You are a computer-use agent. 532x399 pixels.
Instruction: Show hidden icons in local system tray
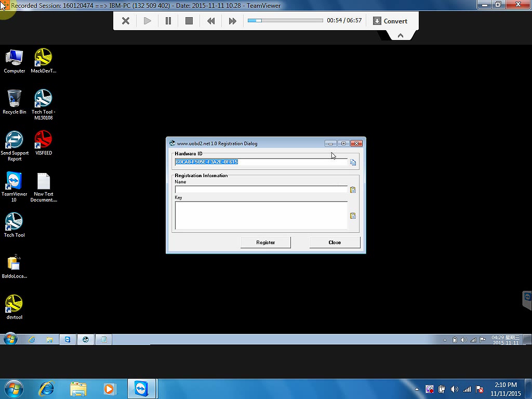(417, 389)
